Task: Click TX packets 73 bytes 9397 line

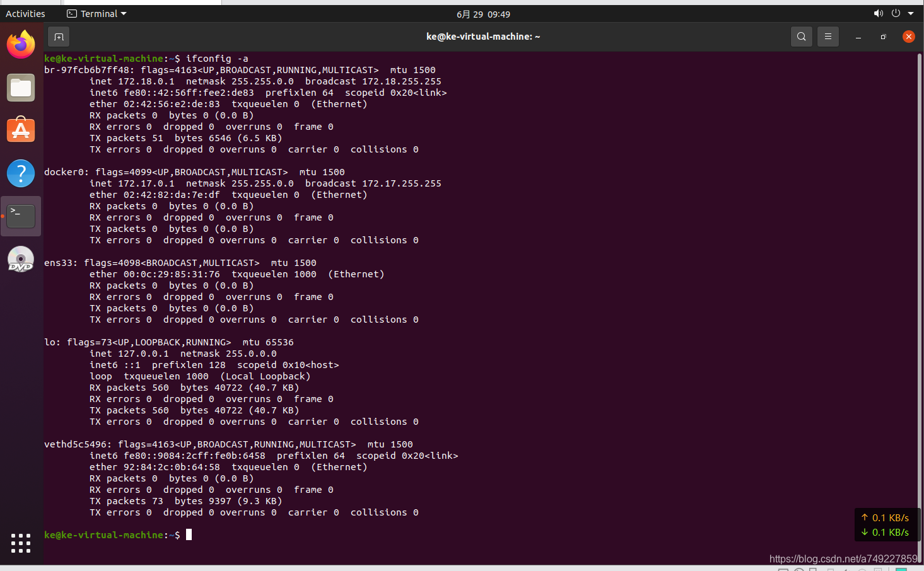Action: (185, 501)
